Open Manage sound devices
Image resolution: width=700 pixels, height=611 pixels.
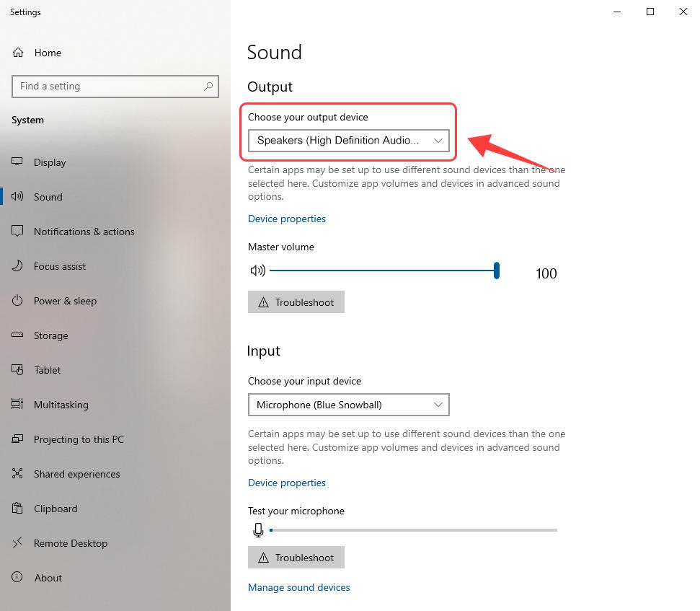pos(298,587)
